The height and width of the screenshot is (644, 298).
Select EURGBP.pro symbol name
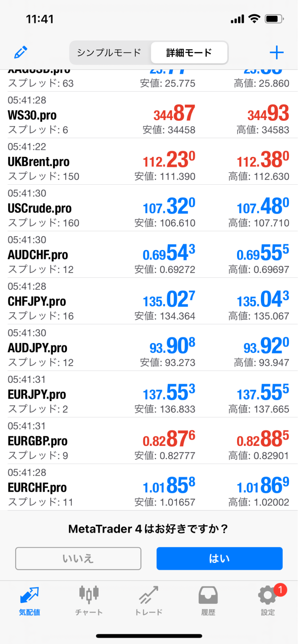[x=38, y=441]
